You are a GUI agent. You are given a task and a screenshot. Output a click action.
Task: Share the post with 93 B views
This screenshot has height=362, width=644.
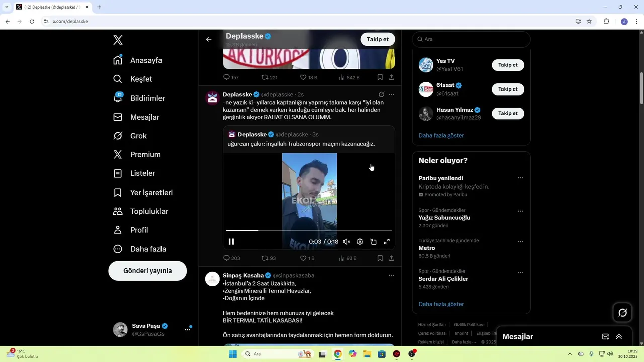click(x=391, y=258)
